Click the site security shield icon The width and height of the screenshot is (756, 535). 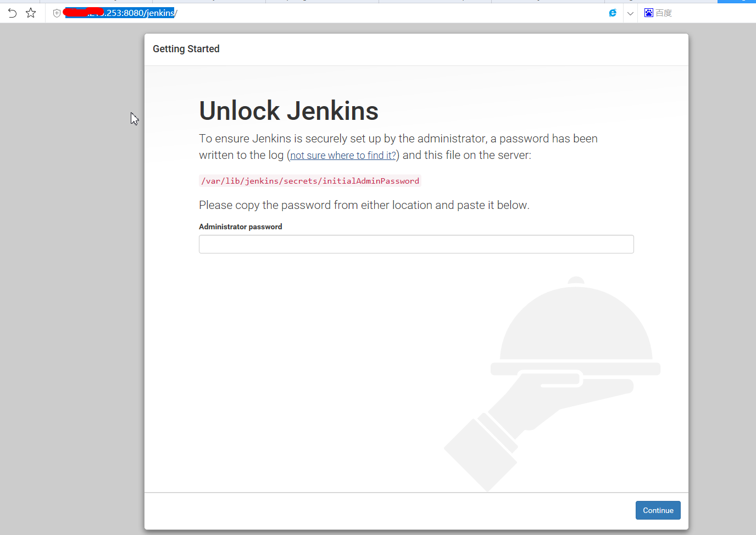pyautogui.click(x=57, y=13)
